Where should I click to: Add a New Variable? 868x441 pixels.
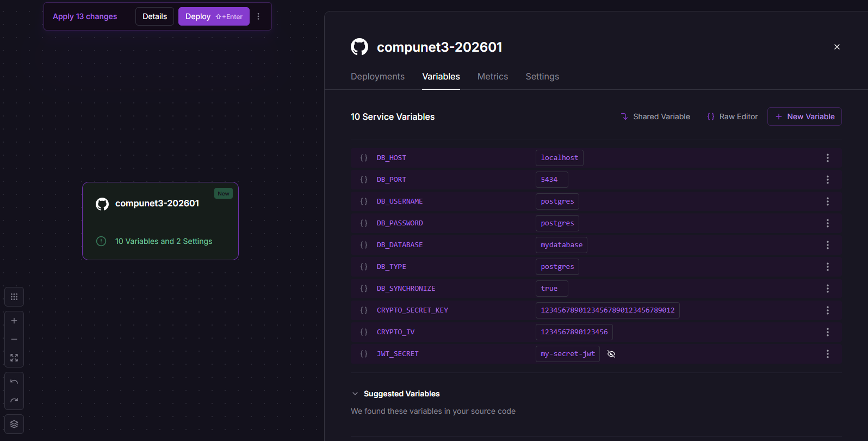[804, 117]
